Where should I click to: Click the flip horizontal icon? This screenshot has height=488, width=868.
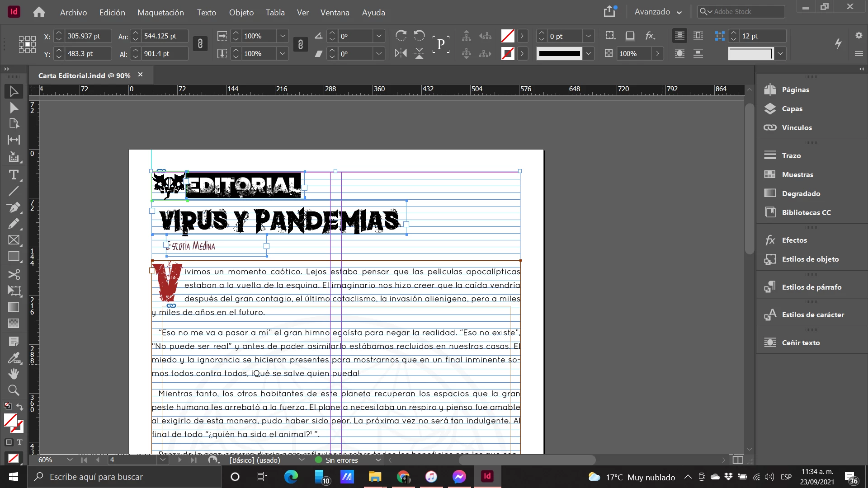(401, 53)
